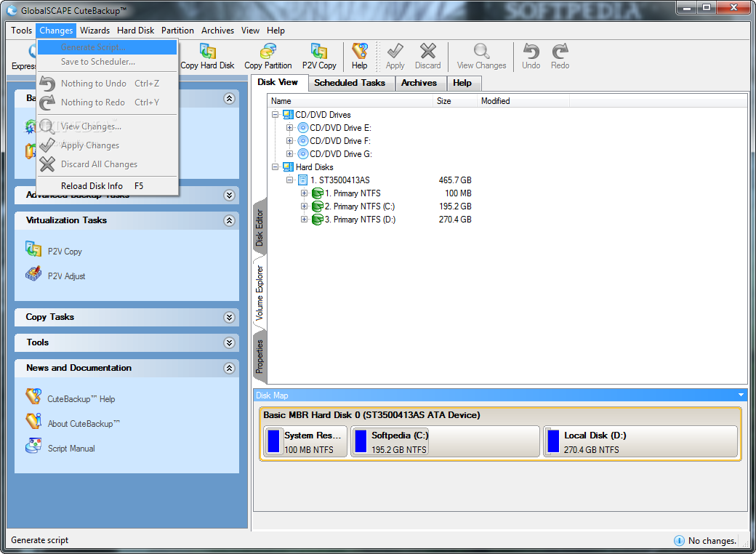Click the Discard toolbar X icon
Viewport: 756px width, 554px height.
coord(428,51)
